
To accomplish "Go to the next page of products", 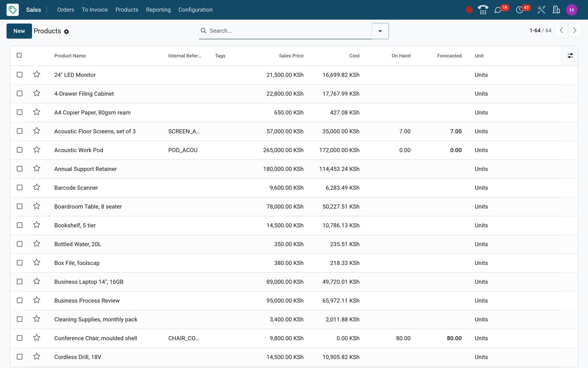I will 575,31.
